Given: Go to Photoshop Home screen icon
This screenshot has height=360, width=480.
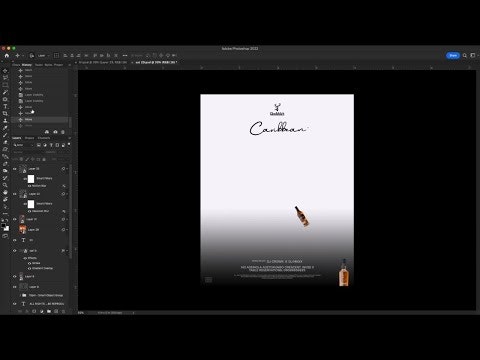Looking at the screenshot, I should point(7,56).
